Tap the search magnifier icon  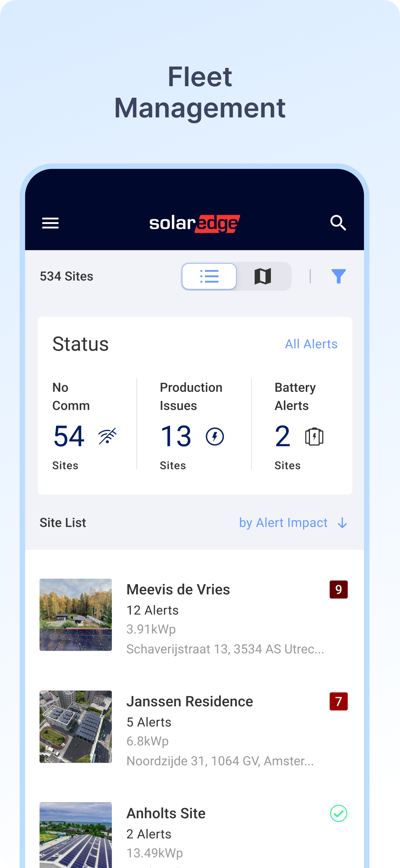[338, 223]
